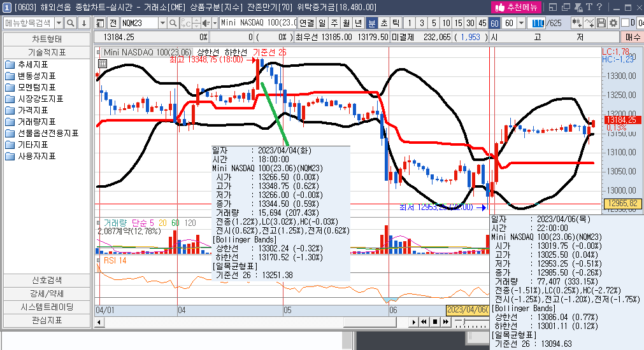Toggle the D checkbox in toolbar
This screenshot has width=644, height=350.
(x=626, y=22)
